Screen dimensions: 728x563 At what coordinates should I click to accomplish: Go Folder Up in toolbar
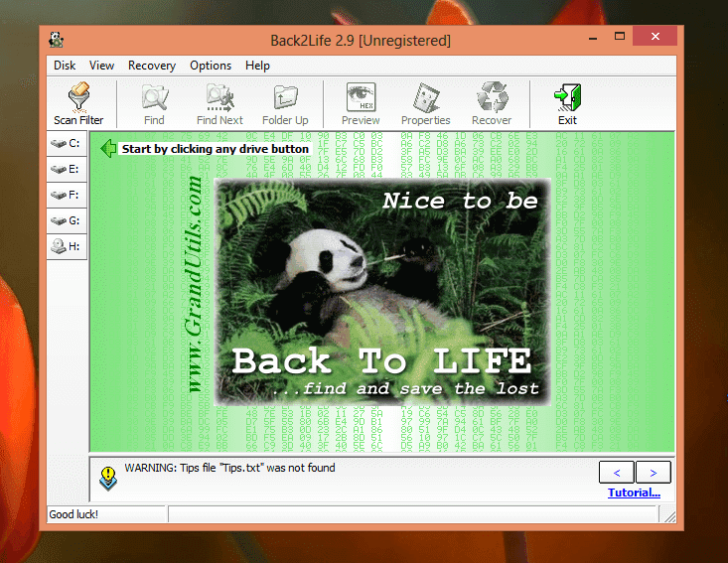click(x=285, y=104)
